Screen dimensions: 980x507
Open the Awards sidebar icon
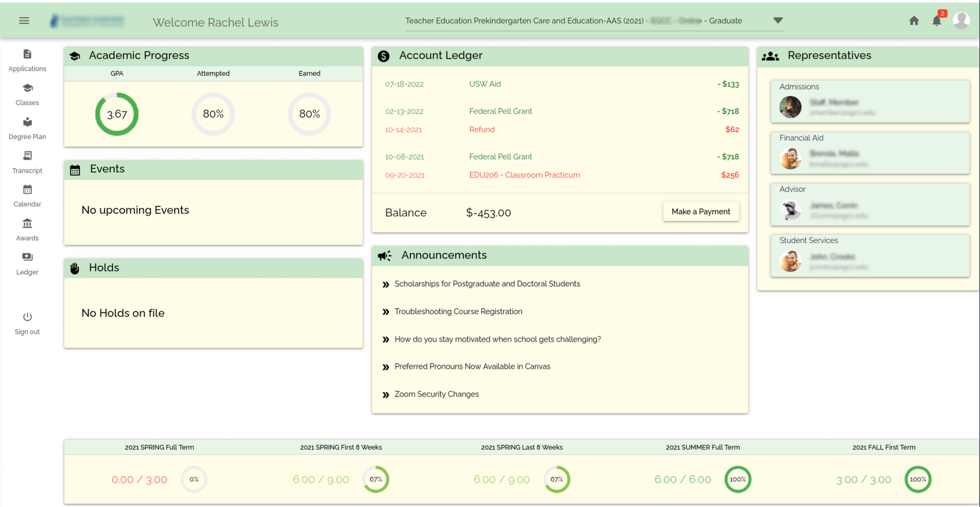[x=27, y=230]
